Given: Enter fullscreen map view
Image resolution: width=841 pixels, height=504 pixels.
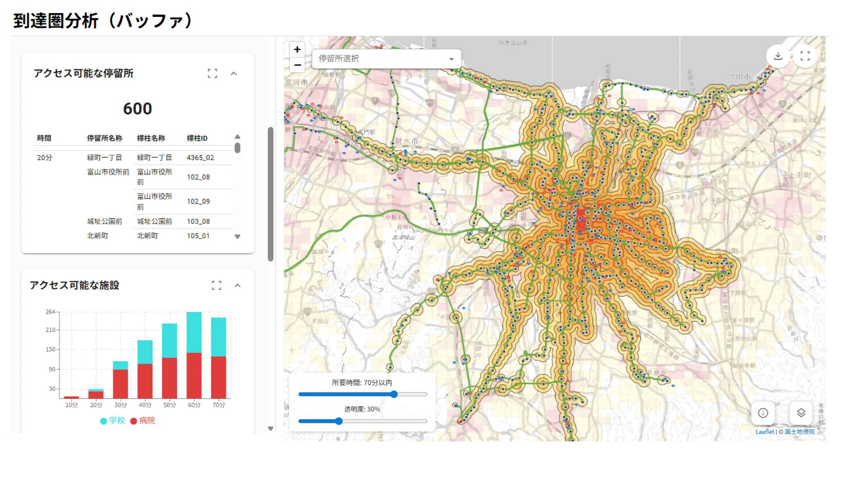Looking at the screenshot, I should click(x=805, y=56).
